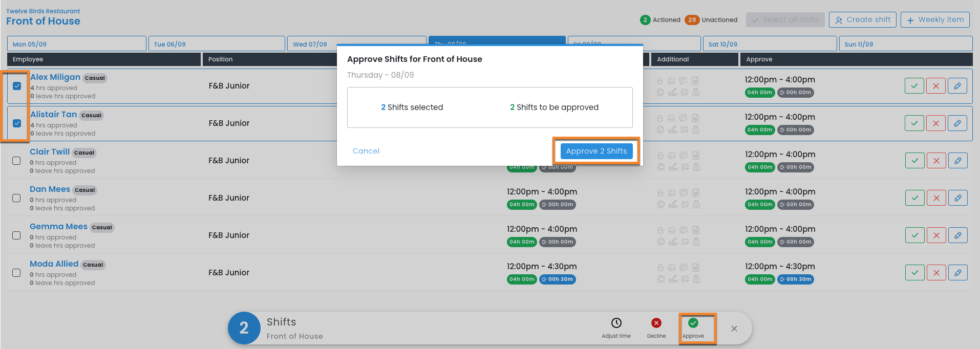The width and height of the screenshot is (980, 349).
Task: Click Approve in the bottom shifts bar
Action: tap(693, 328)
